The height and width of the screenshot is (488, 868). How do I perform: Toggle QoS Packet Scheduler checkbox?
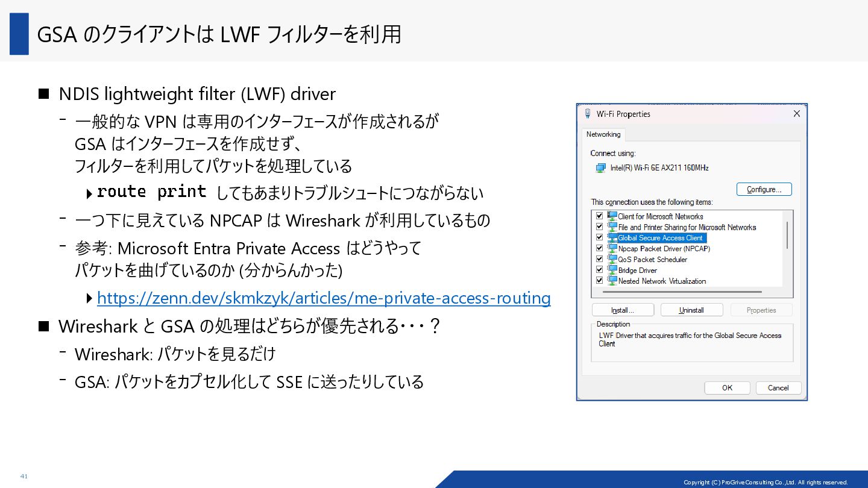tap(599, 258)
